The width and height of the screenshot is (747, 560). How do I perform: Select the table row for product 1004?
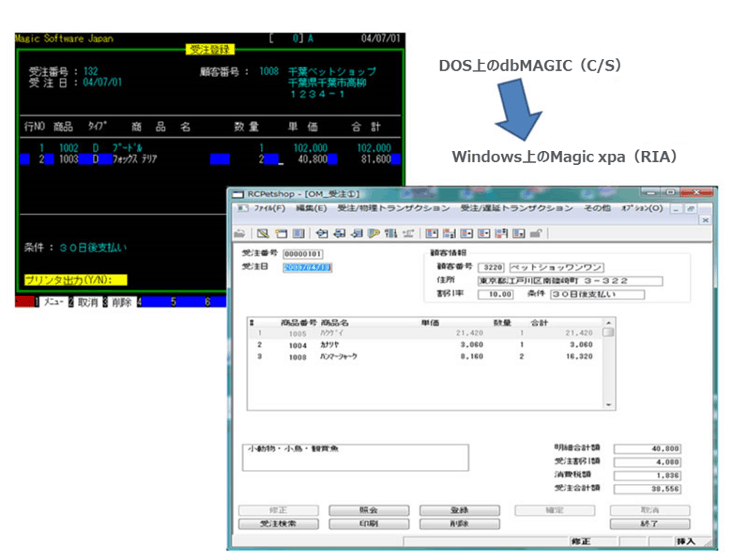coord(423,345)
